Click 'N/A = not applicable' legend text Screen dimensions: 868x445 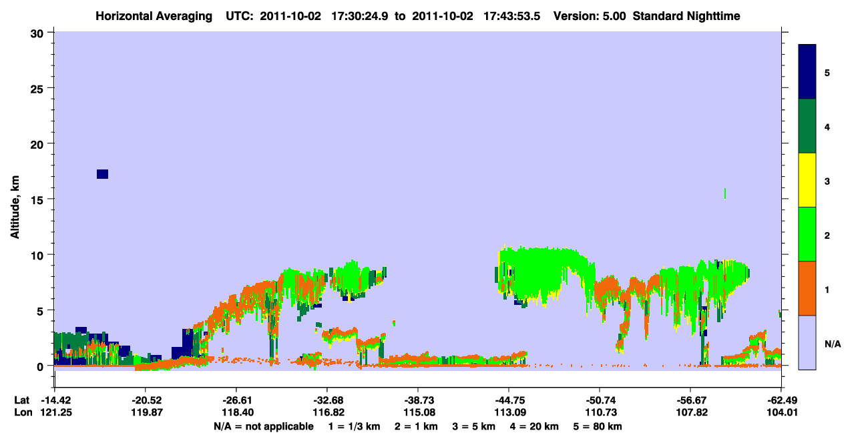click(264, 426)
